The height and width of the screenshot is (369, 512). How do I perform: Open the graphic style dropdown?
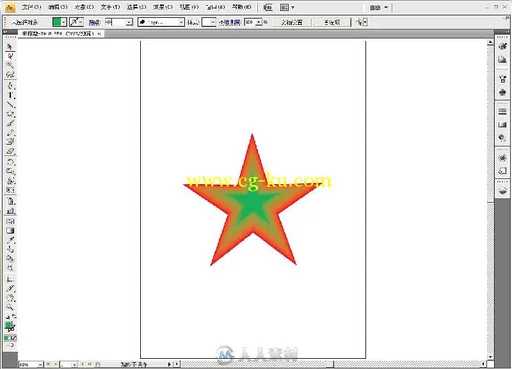click(x=212, y=22)
